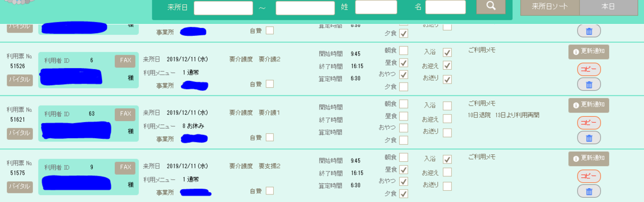Uncheck おやつ for record 51575

(x=404, y=181)
